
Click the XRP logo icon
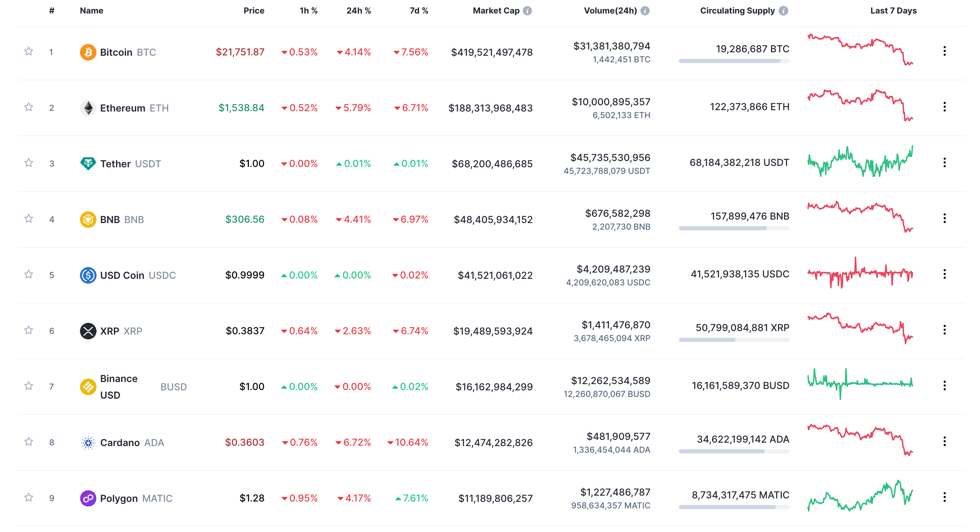coord(88,331)
